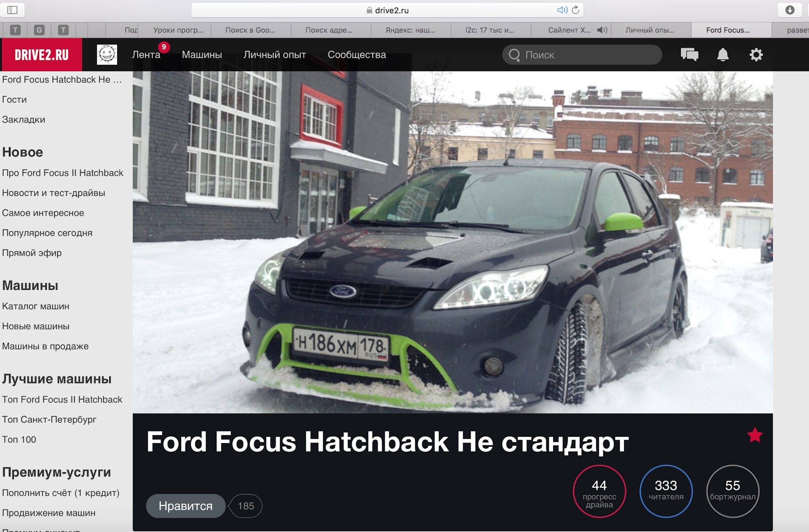Screen dimensions: 809x532
Task: Mute the Сайлент Х tab speaker icon
Action: 602,30
